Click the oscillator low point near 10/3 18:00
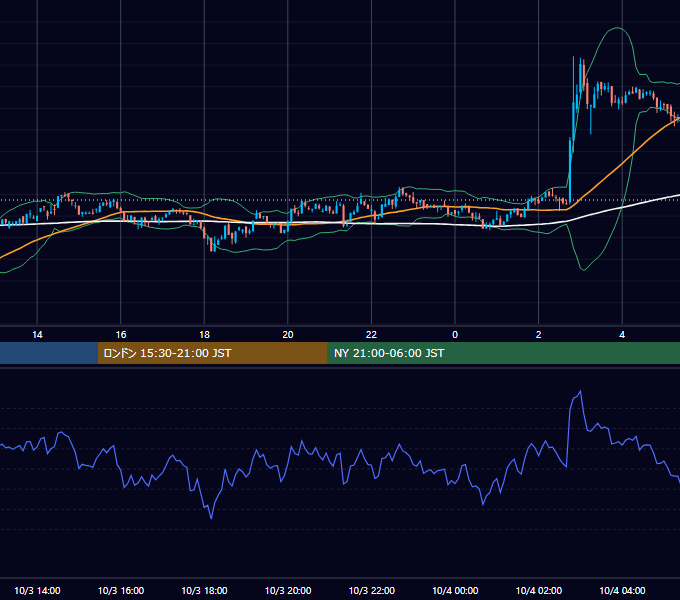Viewport: 680px width, 600px height. (211, 518)
